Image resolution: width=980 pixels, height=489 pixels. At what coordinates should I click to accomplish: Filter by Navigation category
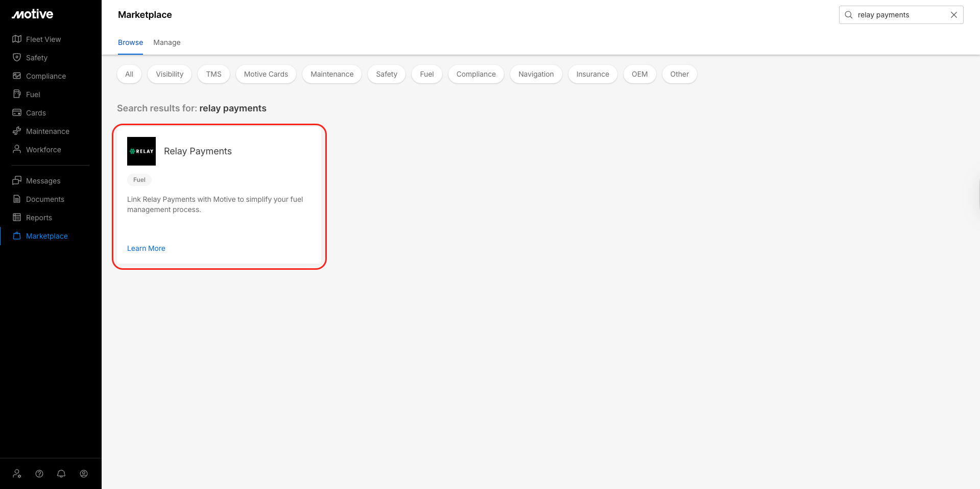pos(536,74)
